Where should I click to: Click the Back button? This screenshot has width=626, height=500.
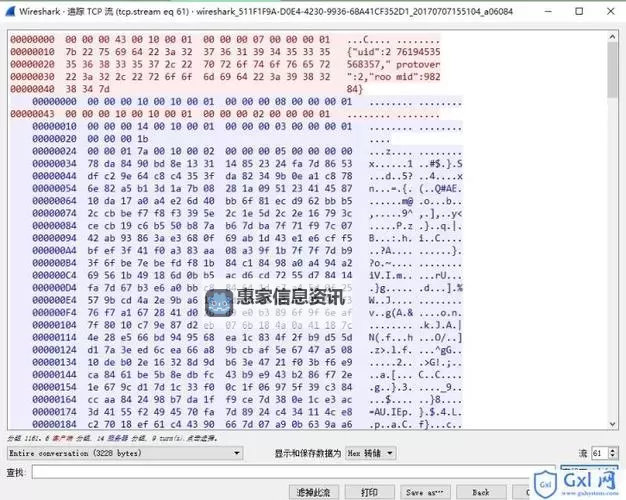481,492
